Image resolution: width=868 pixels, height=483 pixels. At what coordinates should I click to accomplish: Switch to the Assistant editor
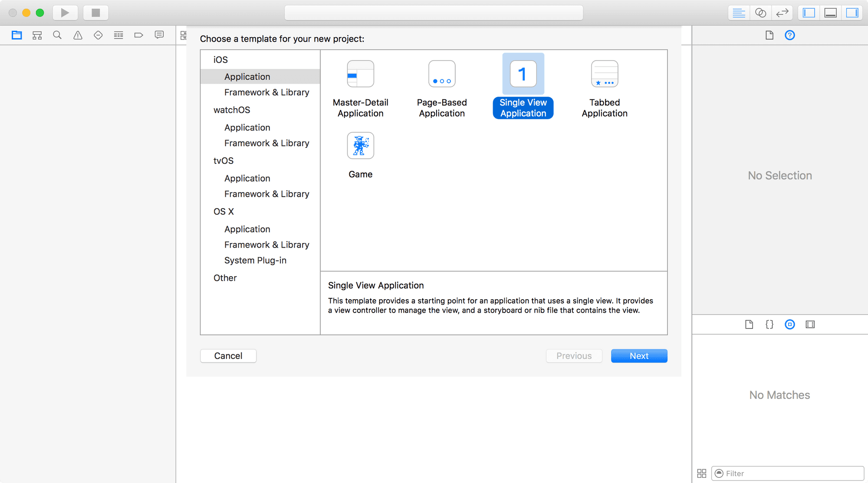click(760, 13)
